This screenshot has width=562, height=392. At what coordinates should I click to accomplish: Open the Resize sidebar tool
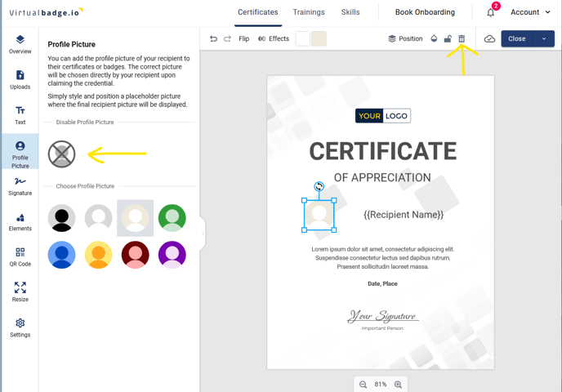20,292
